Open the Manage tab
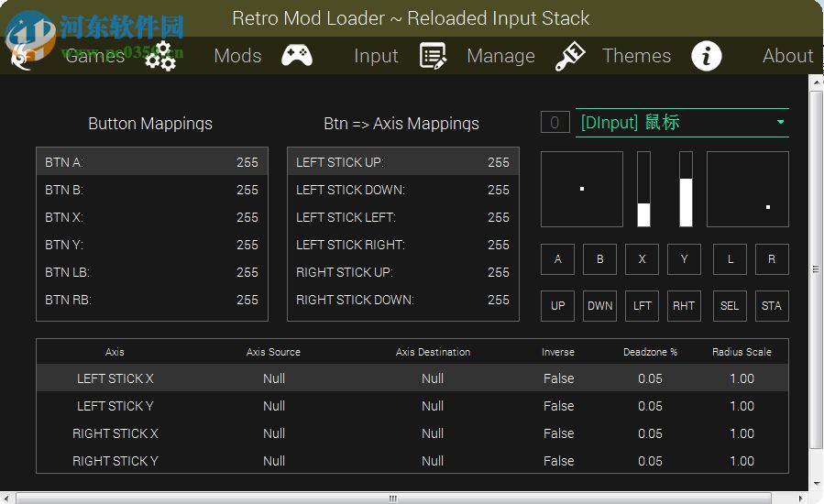Image resolution: width=824 pixels, height=504 pixels. click(500, 56)
